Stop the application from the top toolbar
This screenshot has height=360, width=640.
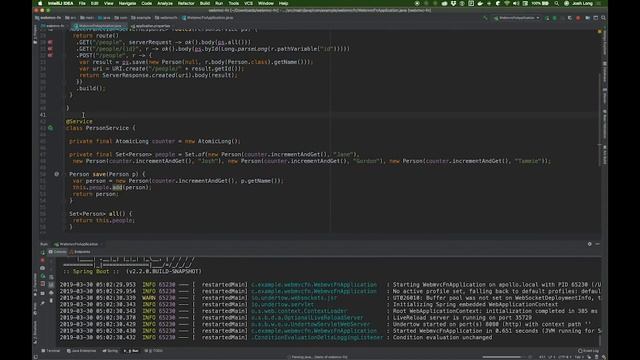coord(578,18)
